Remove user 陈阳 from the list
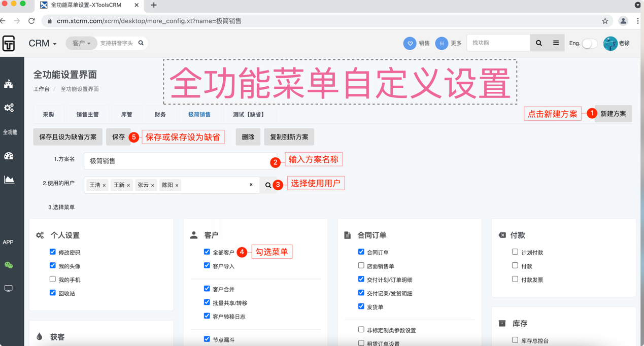This screenshot has height=346, width=644. click(x=177, y=186)
